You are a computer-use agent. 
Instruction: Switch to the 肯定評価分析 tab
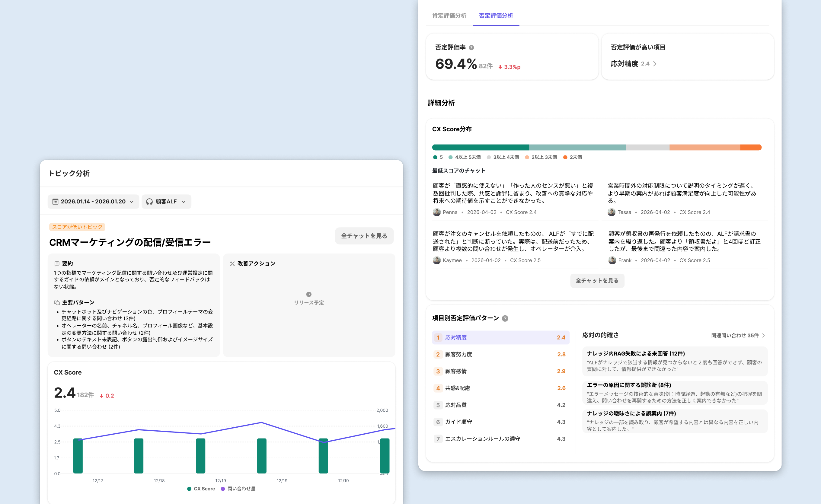449,16
